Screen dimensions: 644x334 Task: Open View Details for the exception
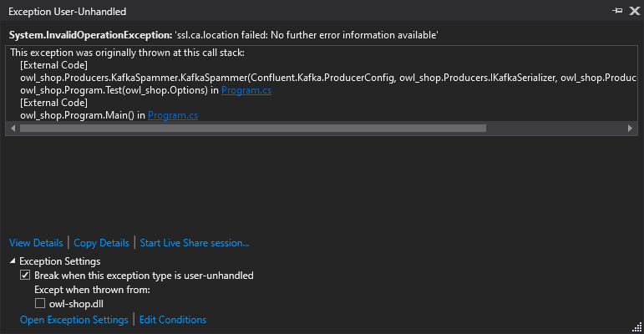36,243
